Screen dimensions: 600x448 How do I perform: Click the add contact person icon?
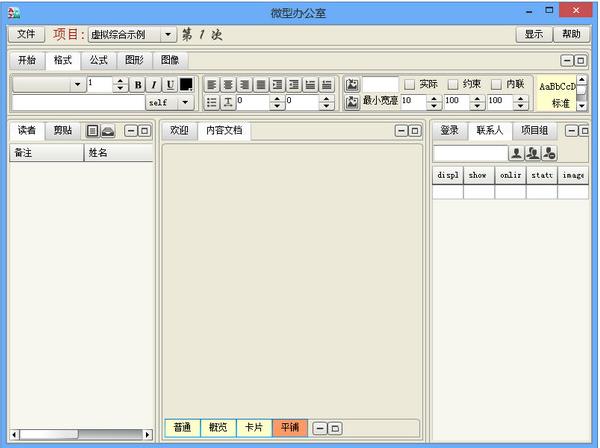(516, 153)
